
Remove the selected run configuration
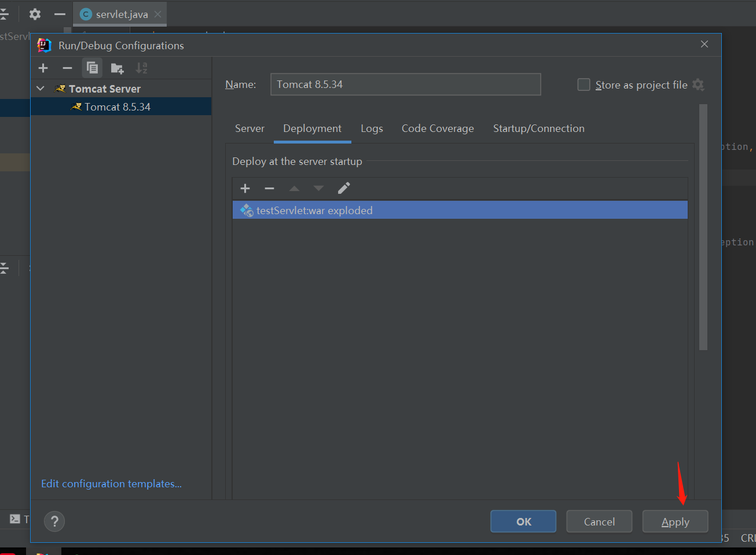coord(67,68)
